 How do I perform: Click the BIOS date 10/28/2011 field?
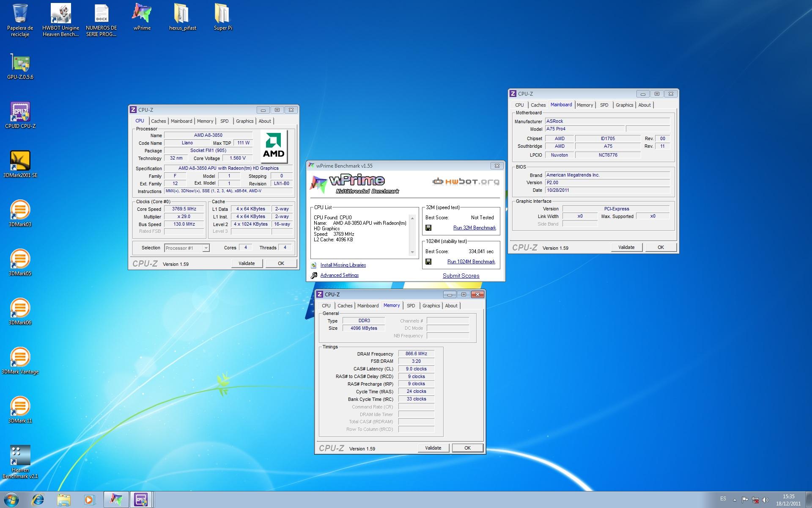[x=607, y=190]
